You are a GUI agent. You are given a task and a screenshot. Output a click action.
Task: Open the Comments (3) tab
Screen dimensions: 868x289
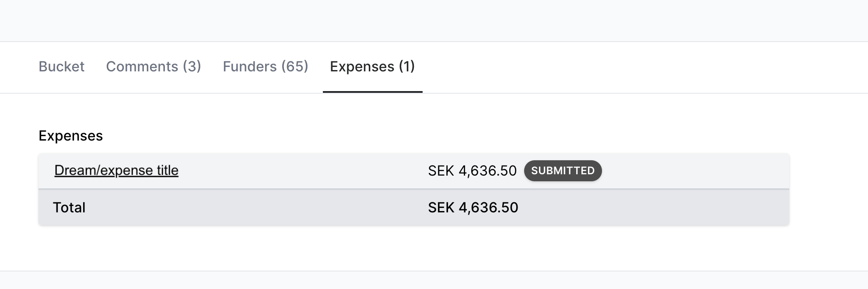click(154, 67)
